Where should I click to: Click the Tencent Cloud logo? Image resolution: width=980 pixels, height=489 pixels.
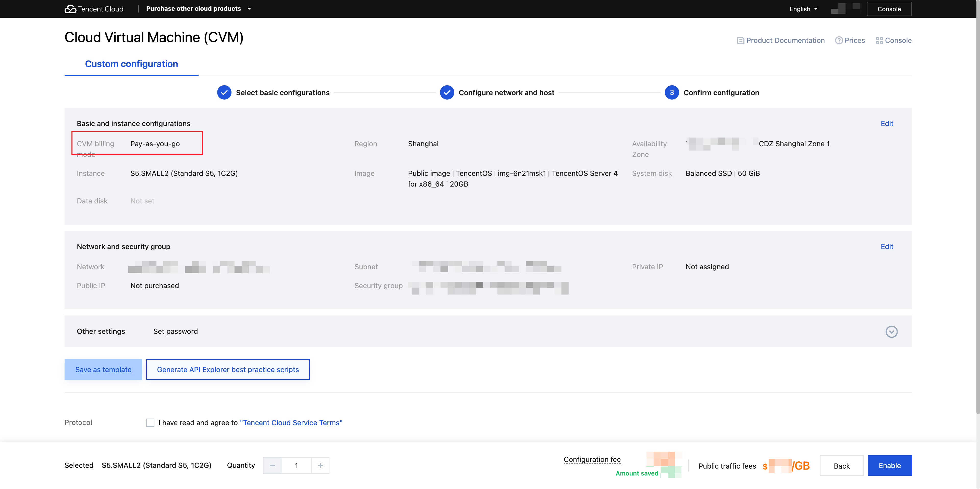94,9
